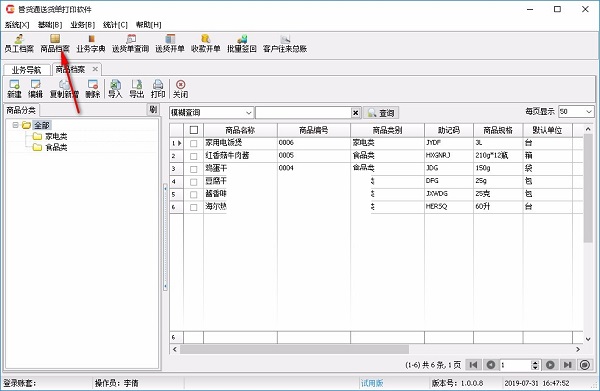This screenshot has width=600, height=391.
Task: Click the 删除 product icon
Action: click(x=93, y=89)
